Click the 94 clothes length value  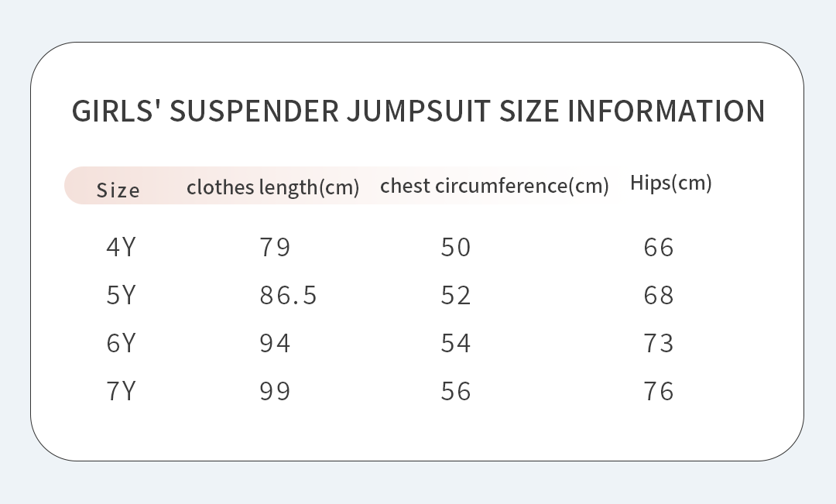pyautogui.click(x=275, y=343)
